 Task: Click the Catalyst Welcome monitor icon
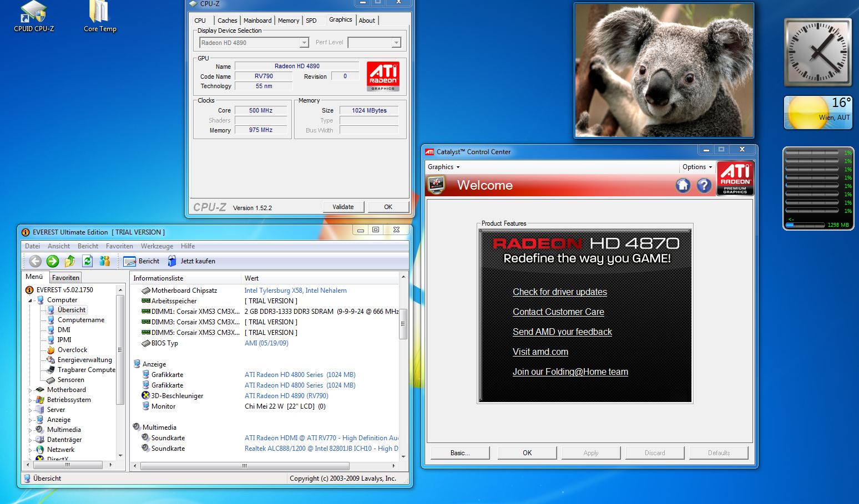[437, 185]
